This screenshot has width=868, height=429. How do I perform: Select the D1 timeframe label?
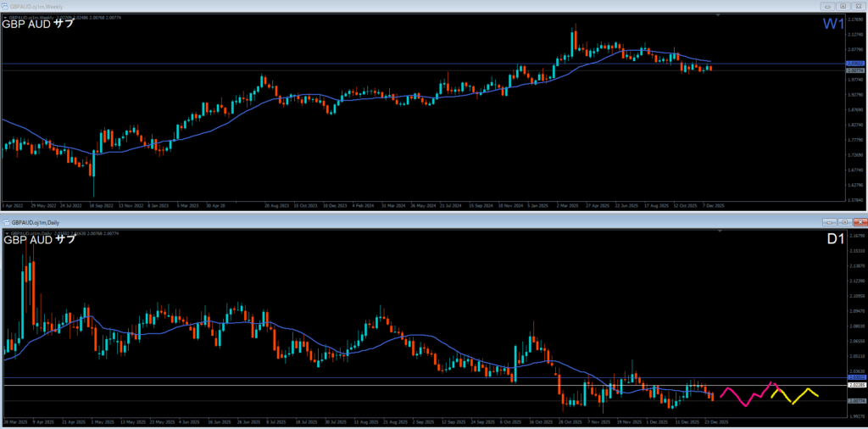835,240
